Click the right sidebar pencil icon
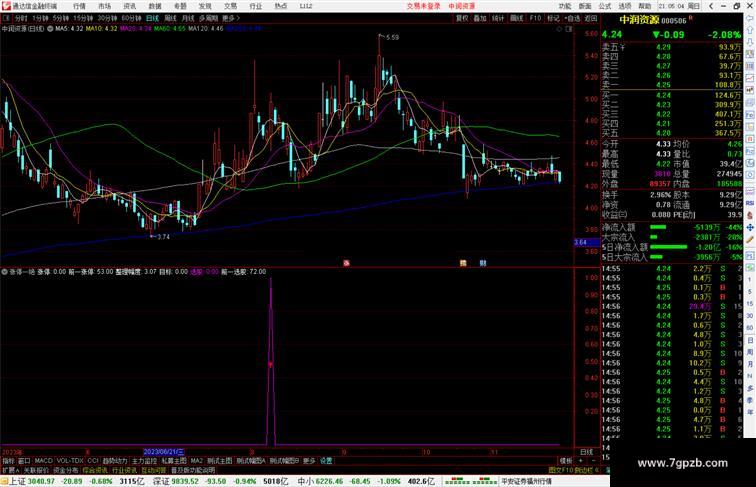The image size is (756, 487). [750, 240]
